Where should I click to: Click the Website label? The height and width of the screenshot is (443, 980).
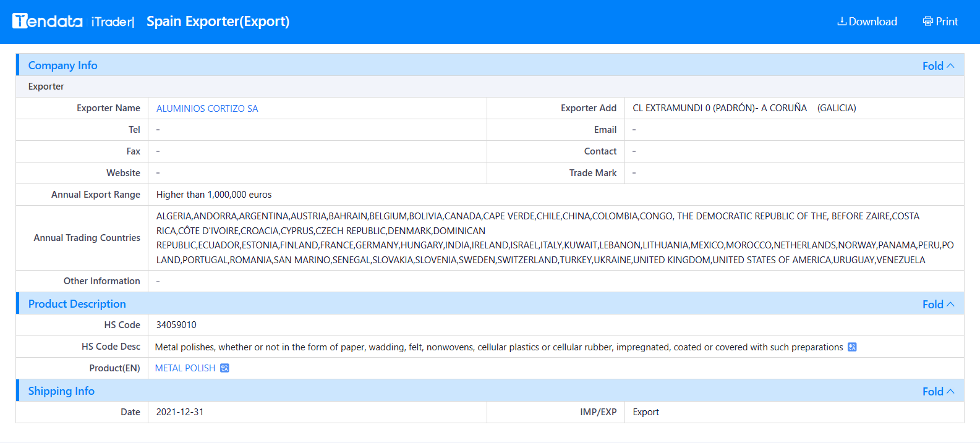coord(123,173)
